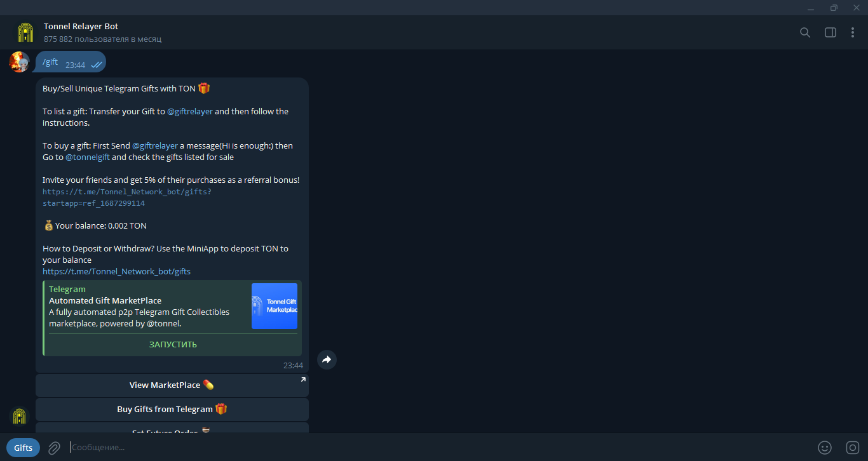Click the Tonnel Relayer Bot chat title
Image resolution: width=868 pixels, height=461 pixels.
pos(81,27)
